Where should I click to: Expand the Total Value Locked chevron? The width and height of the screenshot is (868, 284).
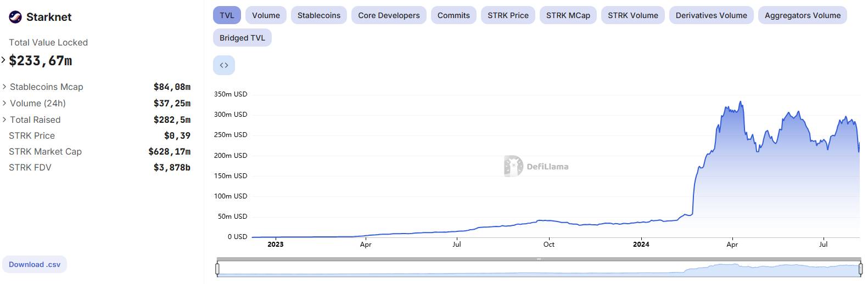[3, 60]
